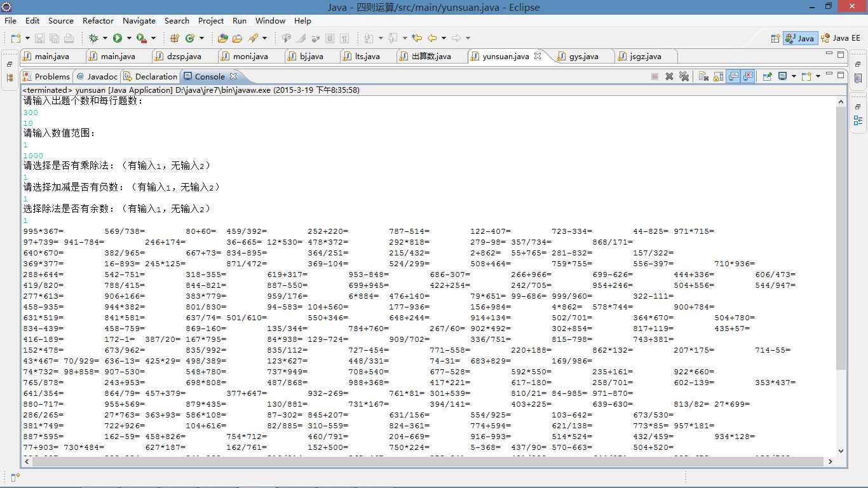The image size is (868, 488).
Task: Switch to the Problems tab
Action: pyautogui.click(x=46, y=76)
